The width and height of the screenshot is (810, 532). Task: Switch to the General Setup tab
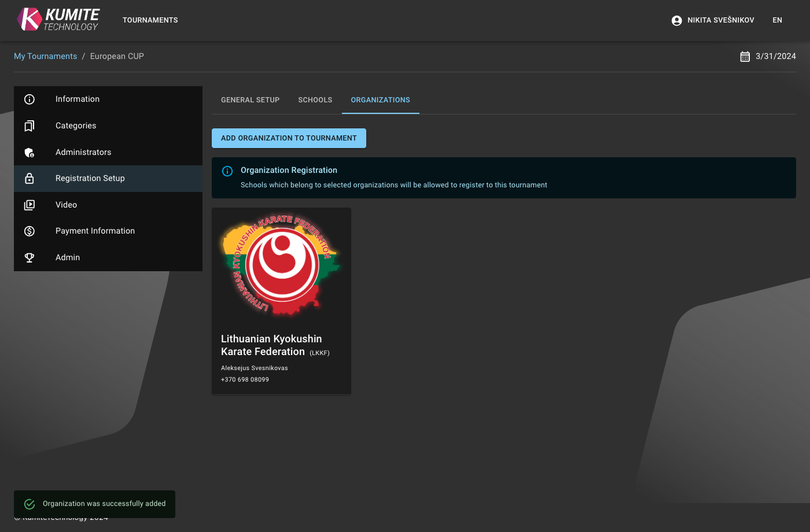pyautogui.click(x=250, y=100)
